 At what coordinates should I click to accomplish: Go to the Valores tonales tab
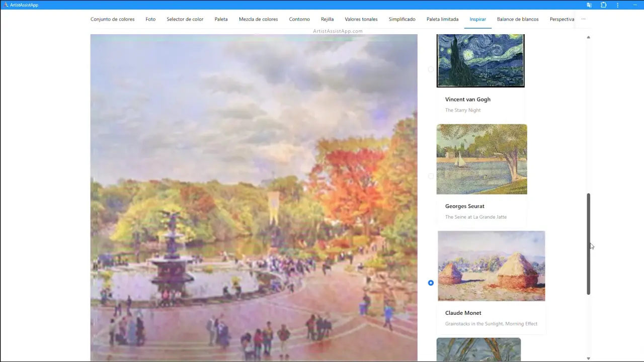coord(361,19)
